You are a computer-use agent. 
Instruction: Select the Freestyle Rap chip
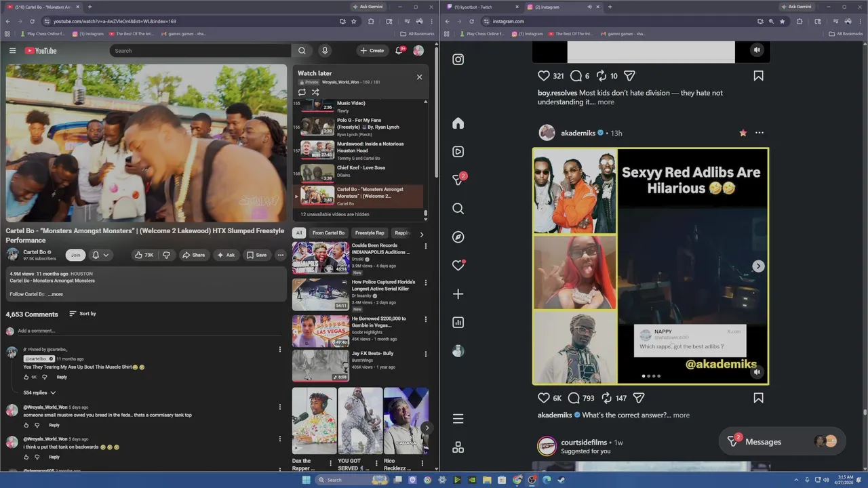tap(370, 233)
